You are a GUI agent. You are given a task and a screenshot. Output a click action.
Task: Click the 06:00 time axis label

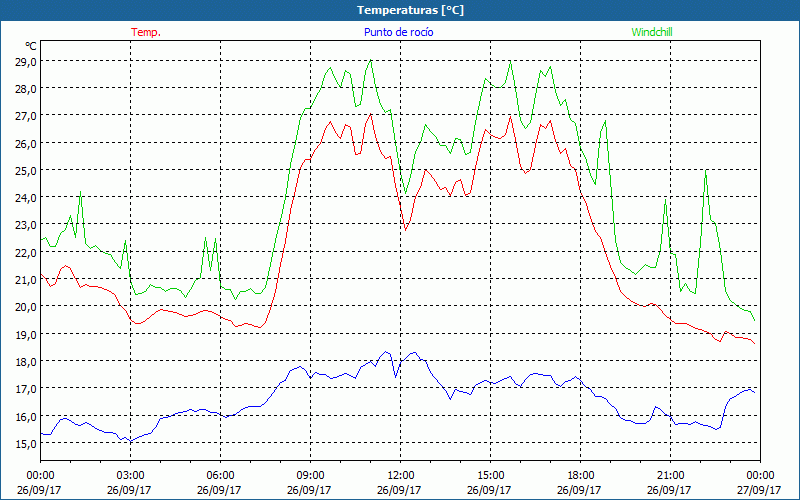pyautogui.click(x=220, y=475)
